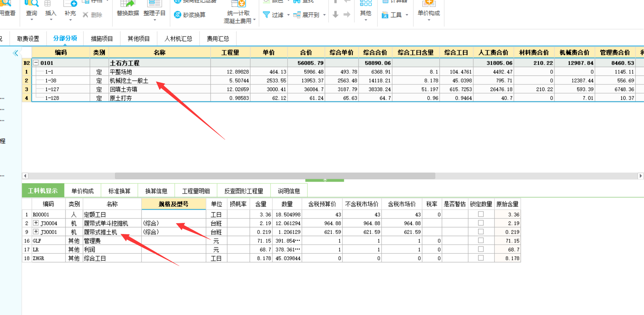Open the 费用汇总 tab
The width and height of the screenshot is (644, 315).
coord(218,39)
